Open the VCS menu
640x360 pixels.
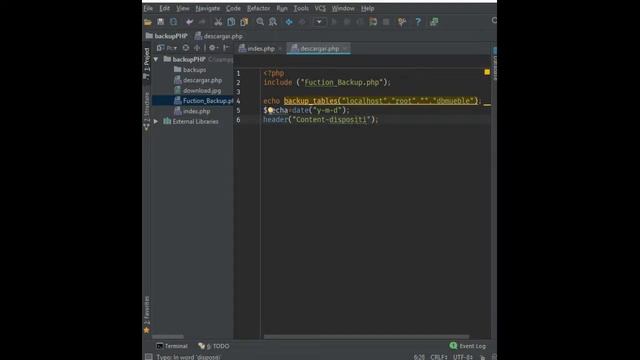(x=320, y=8)
